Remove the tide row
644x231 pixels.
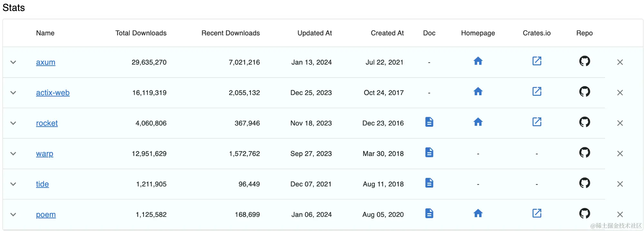(620, 184)
